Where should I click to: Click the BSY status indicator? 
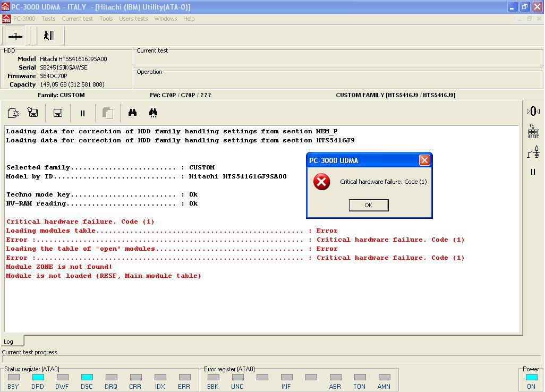pyautogui.click(x=13, y=377)
